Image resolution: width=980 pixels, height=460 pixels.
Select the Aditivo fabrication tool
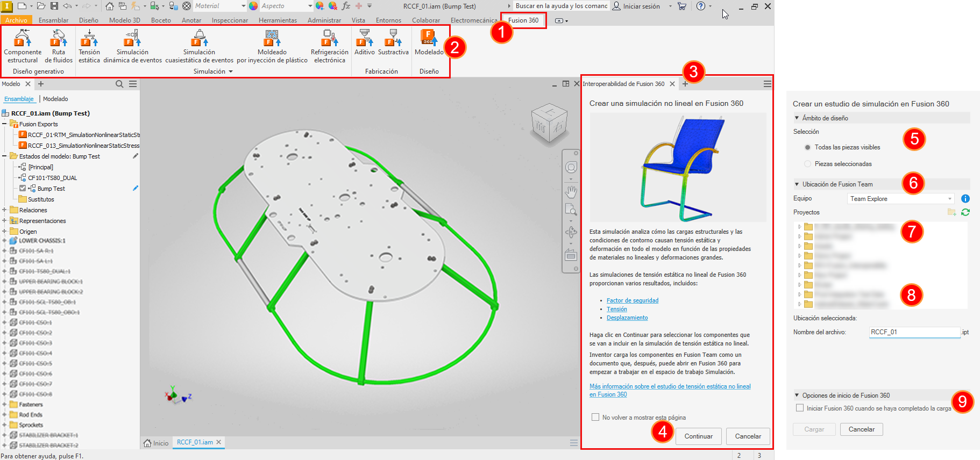365,42
